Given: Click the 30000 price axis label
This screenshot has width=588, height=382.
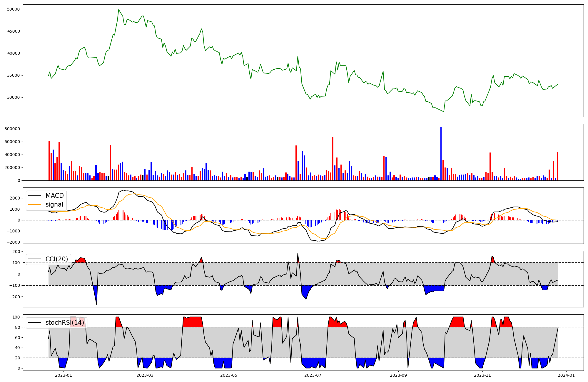Looking at the screenshot, I should click(13, 98).
